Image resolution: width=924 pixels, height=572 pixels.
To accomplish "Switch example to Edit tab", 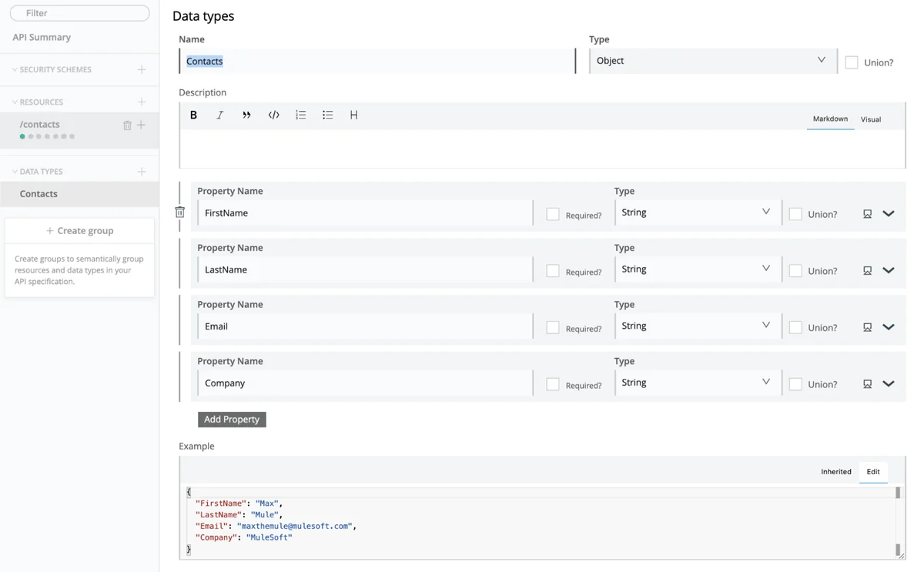I will 873,472.
